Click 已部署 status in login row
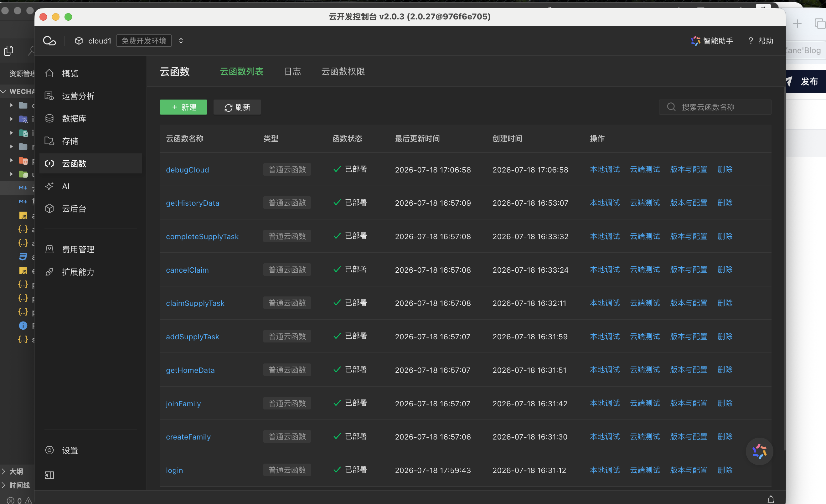Image resolution: width=826 pixels, height=504 pixels. coord(350,470)
